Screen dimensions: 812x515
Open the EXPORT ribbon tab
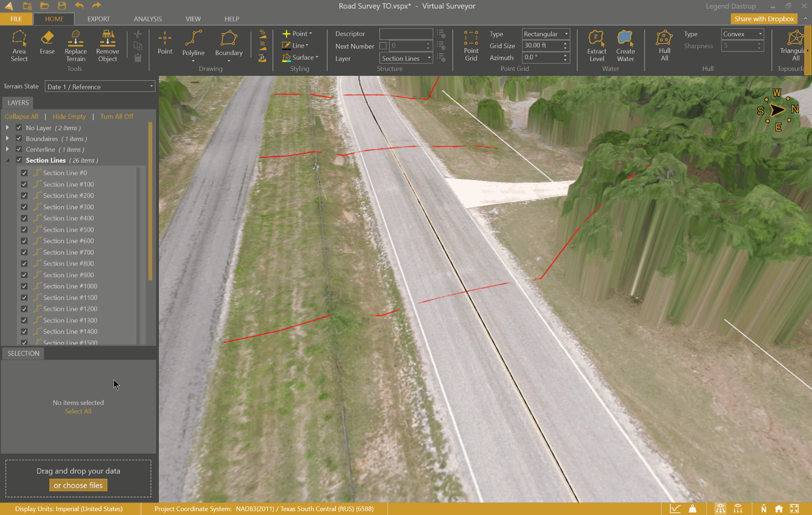(x=98, y=19)
